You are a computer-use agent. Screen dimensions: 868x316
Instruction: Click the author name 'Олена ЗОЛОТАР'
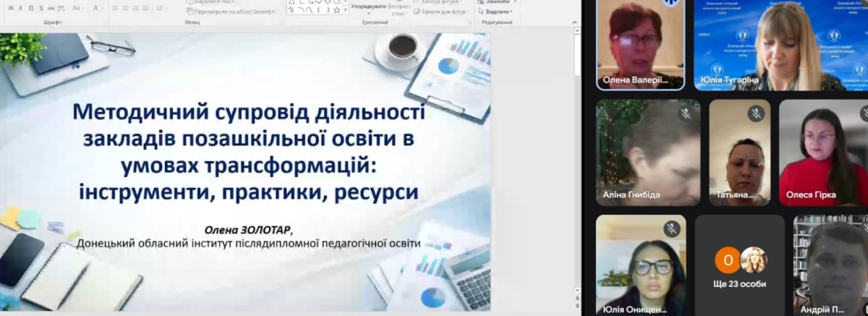pyautogui.click(x=247, y=230)
